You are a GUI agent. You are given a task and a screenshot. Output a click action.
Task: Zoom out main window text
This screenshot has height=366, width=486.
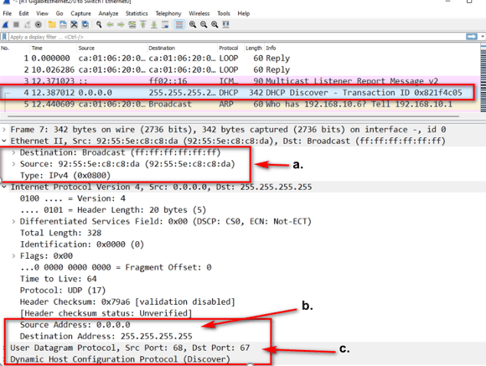coord(204,25)
